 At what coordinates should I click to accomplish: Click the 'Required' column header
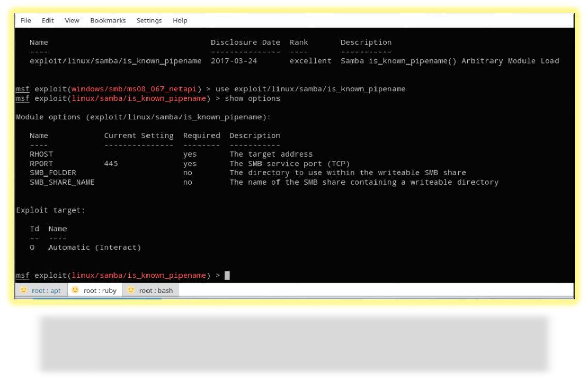201,135
